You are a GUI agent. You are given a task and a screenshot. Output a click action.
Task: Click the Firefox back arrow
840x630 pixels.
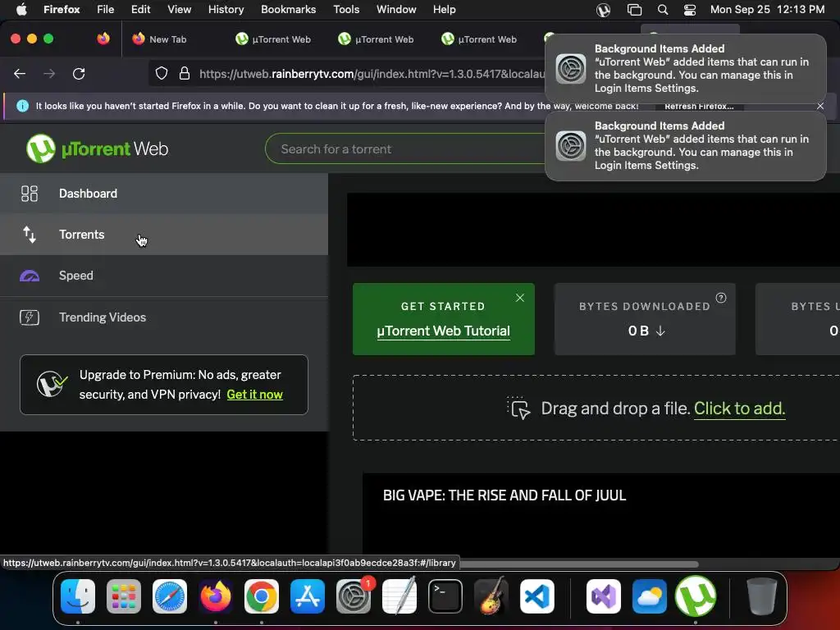click(20, 73)
